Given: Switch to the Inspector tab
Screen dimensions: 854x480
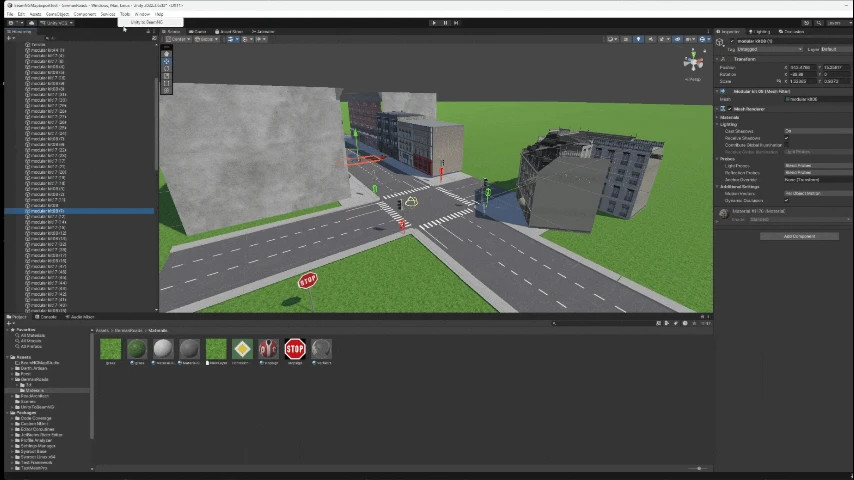Looking at the screenshot, I should 728,32.
